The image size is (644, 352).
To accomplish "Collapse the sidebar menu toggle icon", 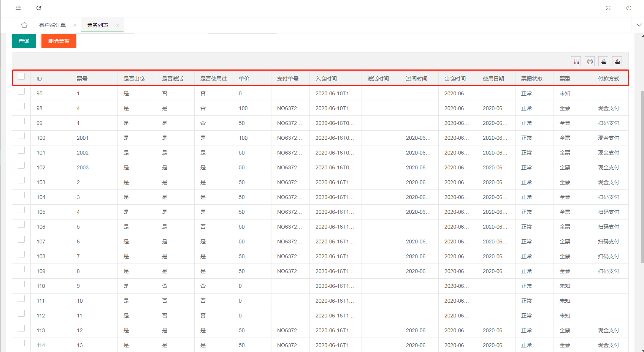I will coord(18,8).
